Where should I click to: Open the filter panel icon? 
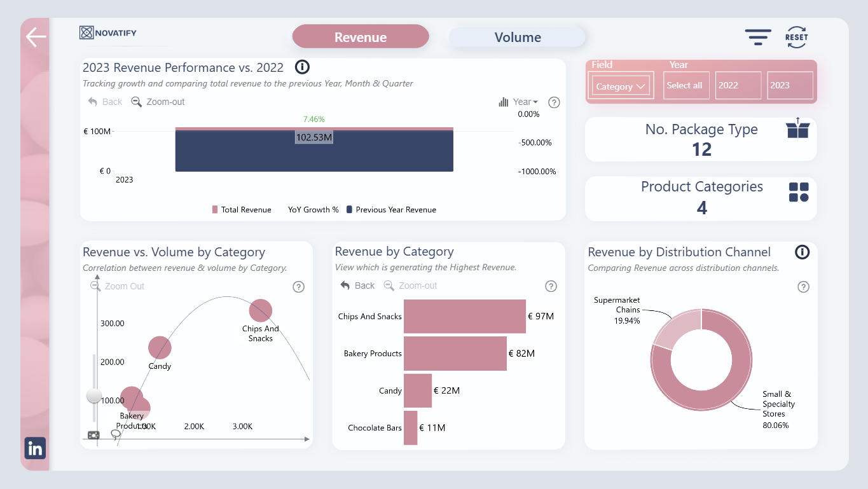(758, 37)
